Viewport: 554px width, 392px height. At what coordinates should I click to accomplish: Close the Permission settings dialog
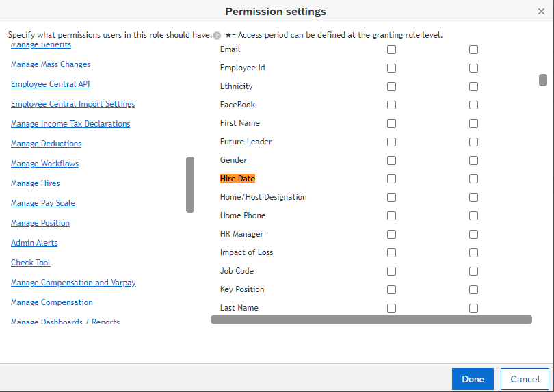click(x=541, y=12)
